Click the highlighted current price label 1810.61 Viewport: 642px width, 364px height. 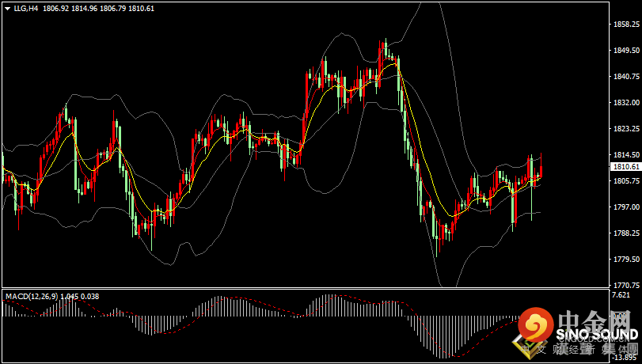tap(625, 167)
